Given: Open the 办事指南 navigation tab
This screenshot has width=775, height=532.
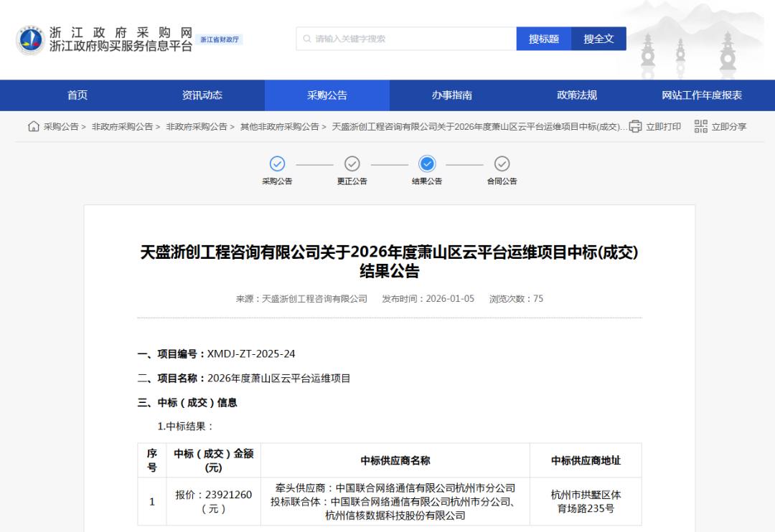Looking at the screenshot, I should click(x=452, y=95).
